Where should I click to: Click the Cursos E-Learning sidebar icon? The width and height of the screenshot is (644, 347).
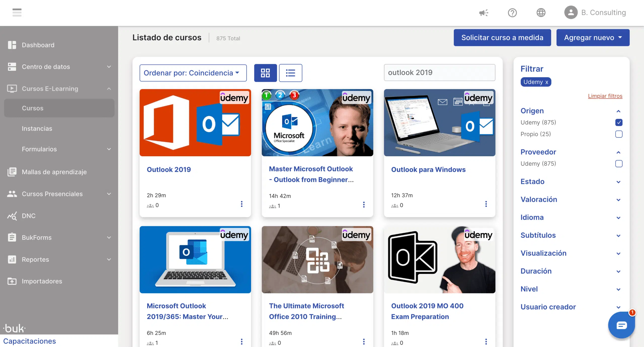point(12,89)
